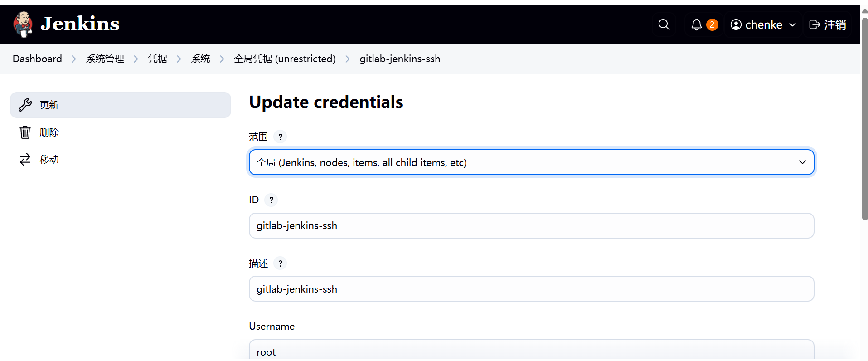The image size is (868, 361).
Task: Open the 范围 help question mark
Action: pyautogui.click(x=280, y=137)
